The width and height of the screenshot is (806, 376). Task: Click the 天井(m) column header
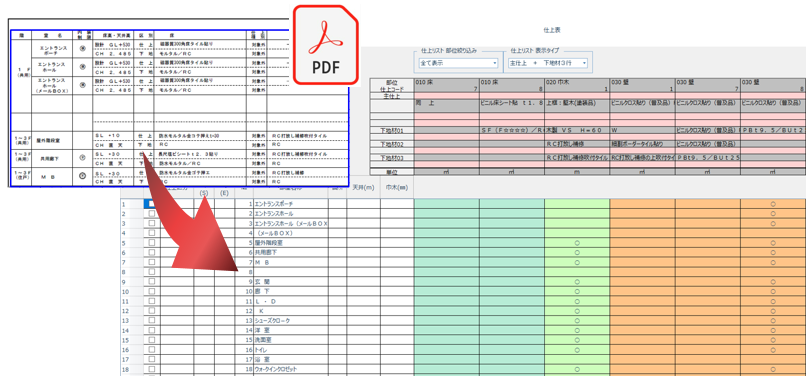363,189
